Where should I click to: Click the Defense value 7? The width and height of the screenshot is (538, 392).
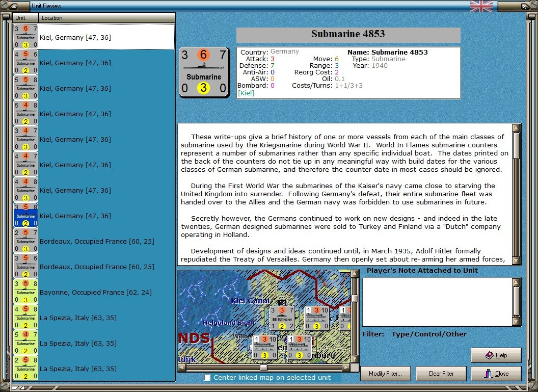coord(273,66)
